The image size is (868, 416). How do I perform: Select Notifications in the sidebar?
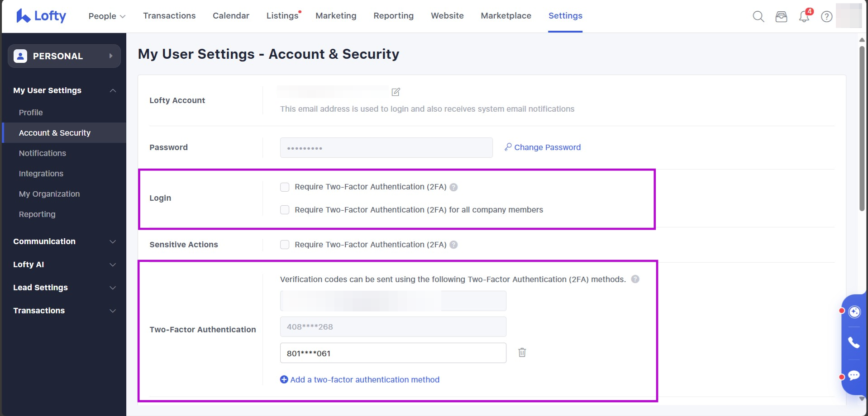(43, 153)
